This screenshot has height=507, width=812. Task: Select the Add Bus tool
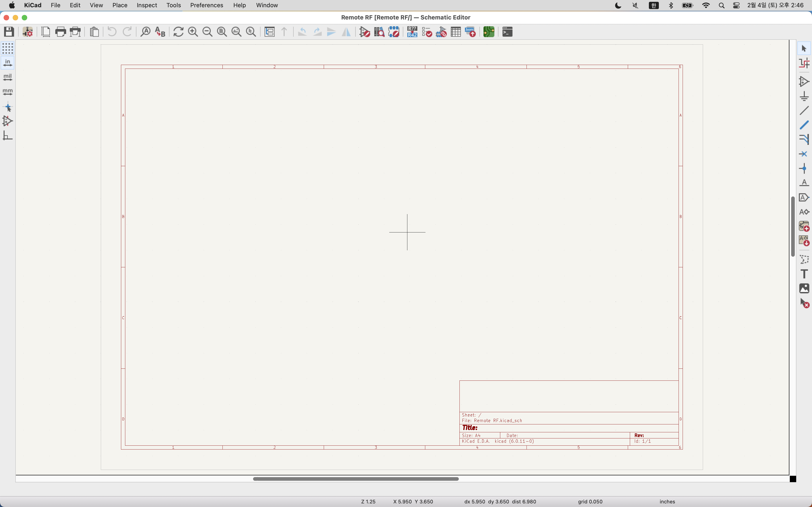(804, 125)
